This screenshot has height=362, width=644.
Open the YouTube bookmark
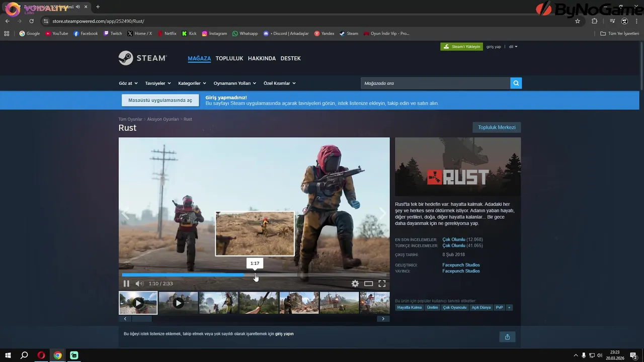(56, 34)
